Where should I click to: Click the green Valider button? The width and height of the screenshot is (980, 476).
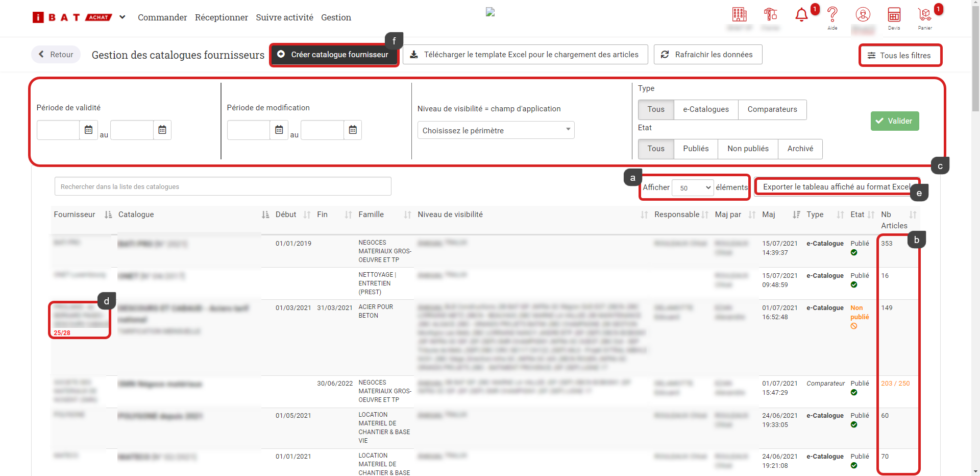click(x=894, y=121)
